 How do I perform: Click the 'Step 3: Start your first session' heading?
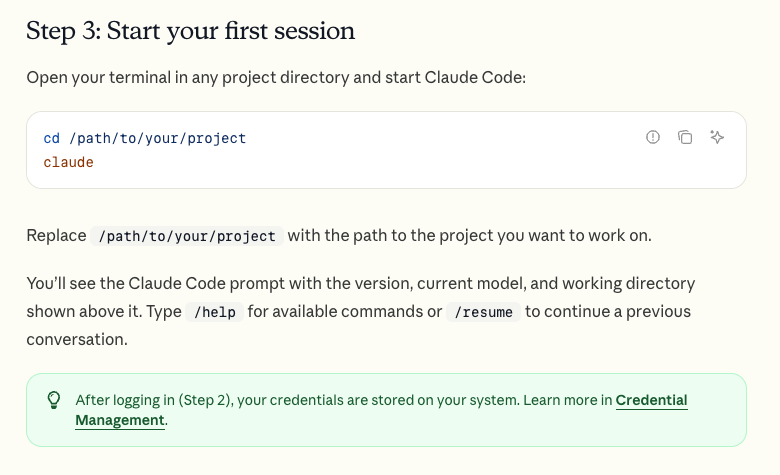(x=191, y=31)
